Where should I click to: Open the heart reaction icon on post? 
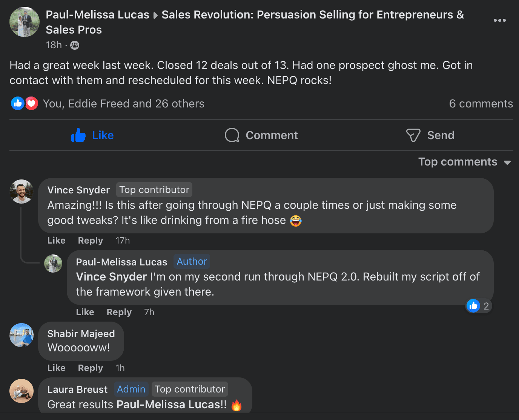click(x=32, y=103)
